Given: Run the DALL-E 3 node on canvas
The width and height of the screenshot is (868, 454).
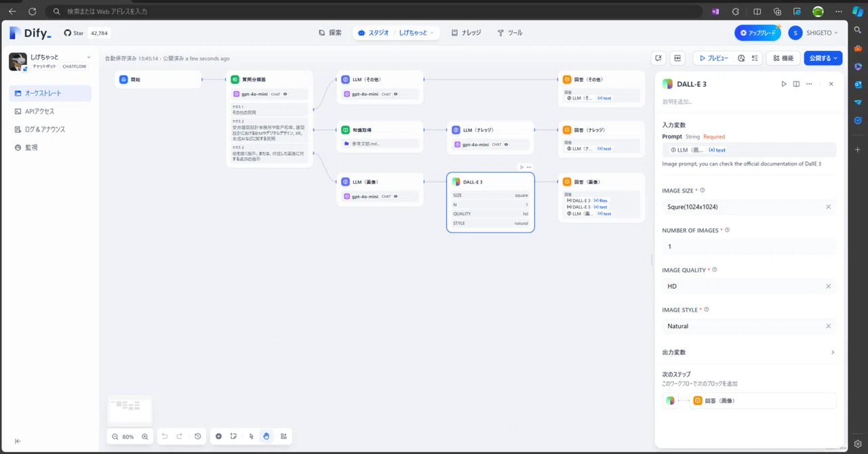Looking at the screenshot, I should pyautogui.click(x=521, y=167).
